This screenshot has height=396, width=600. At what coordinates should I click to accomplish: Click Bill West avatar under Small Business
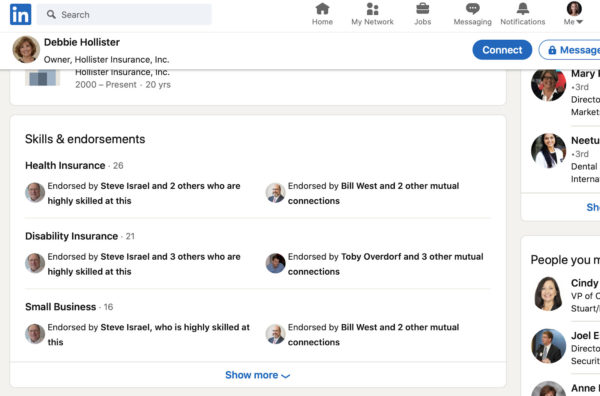[x=276, y=334]
